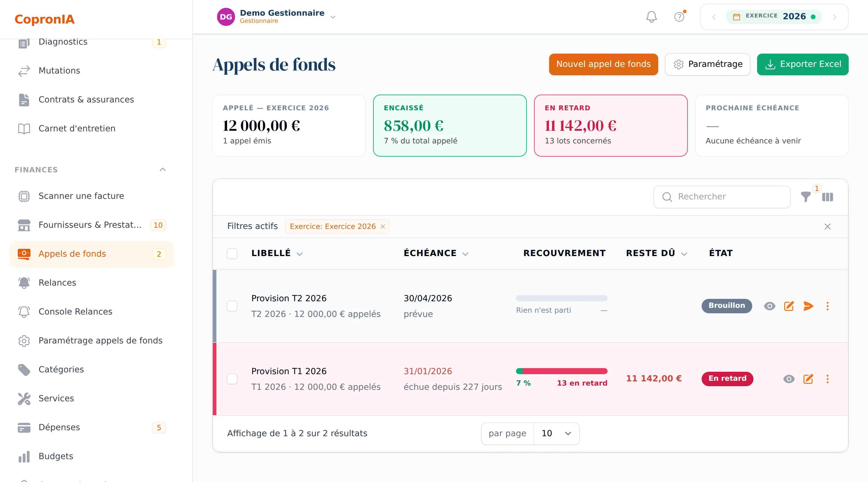This screenshot has height=482, width=868.
Task: Click the DG user avatar
Action: coord(226,17)
